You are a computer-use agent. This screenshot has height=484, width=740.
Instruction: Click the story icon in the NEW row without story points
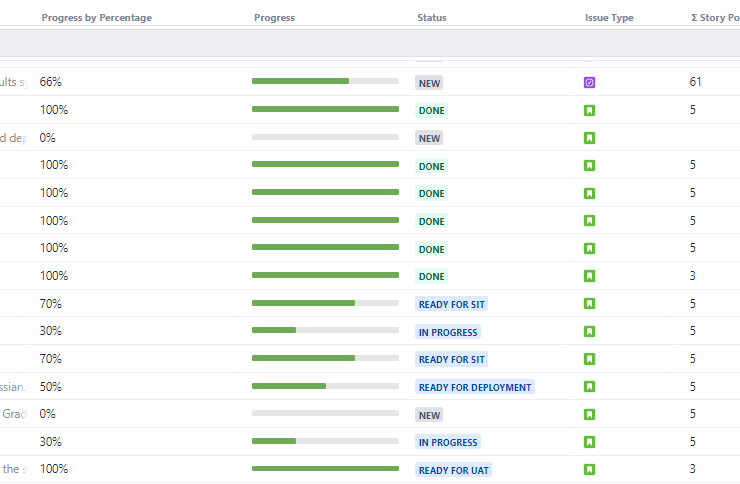point(589,138)
